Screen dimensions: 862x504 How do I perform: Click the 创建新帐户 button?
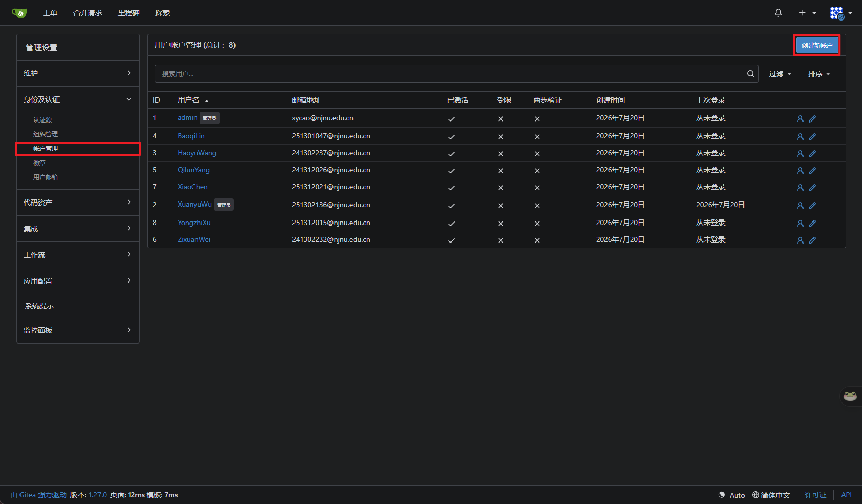(x=817, y=45)
